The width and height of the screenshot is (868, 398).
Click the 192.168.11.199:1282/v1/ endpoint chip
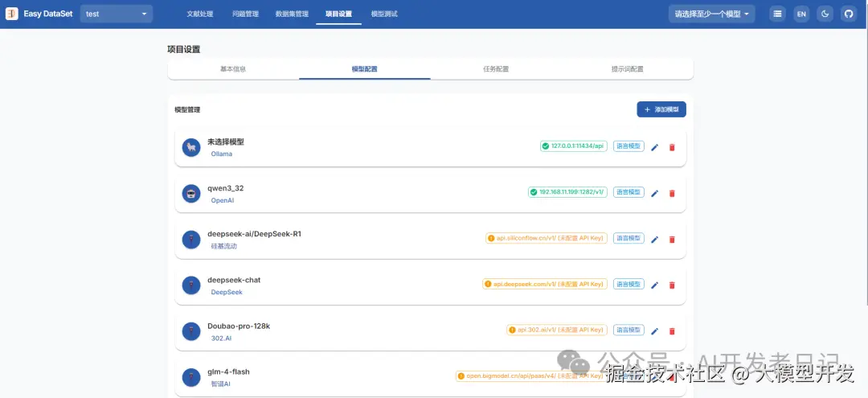pyautogui.click(x=568, y=192)
